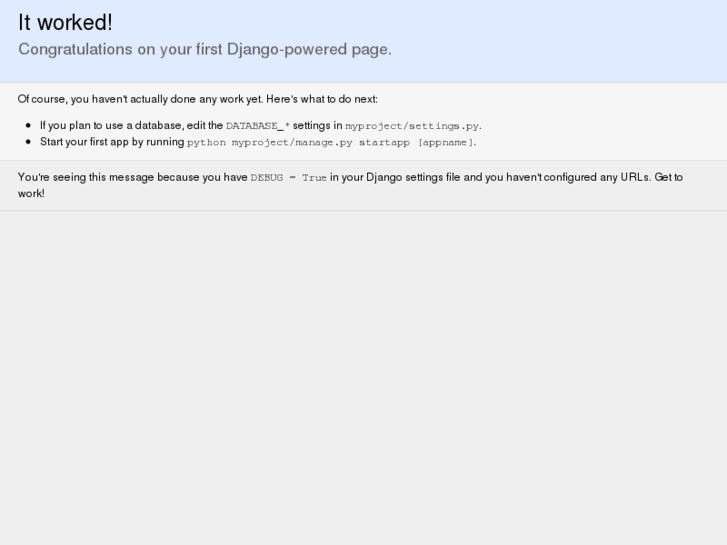Click the empty gray area below the message
Viewport: 727px width, 545px height.
pyautogui.click(x=363, y=380)
